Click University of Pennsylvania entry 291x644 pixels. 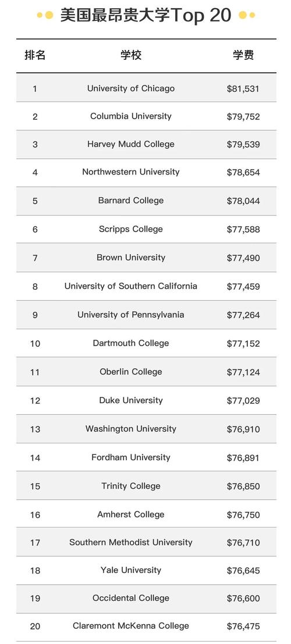coord(131,315)
